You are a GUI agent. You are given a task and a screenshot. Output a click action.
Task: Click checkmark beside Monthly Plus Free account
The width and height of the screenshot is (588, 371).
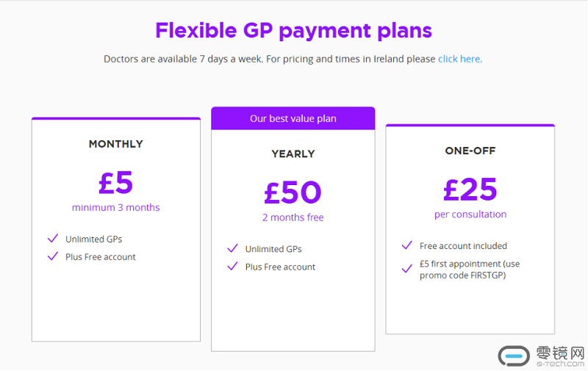coord(53,256)
